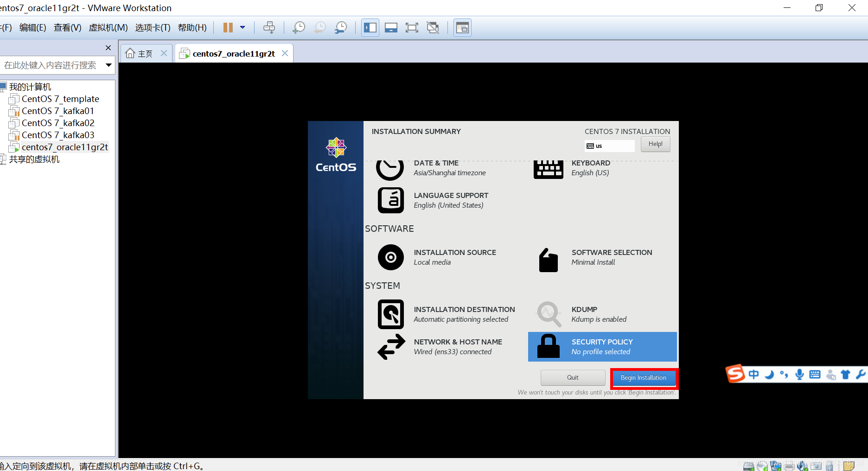Select centos7_oracle11gr2t in the library tree
868x471 pixels.
point(64,147)
